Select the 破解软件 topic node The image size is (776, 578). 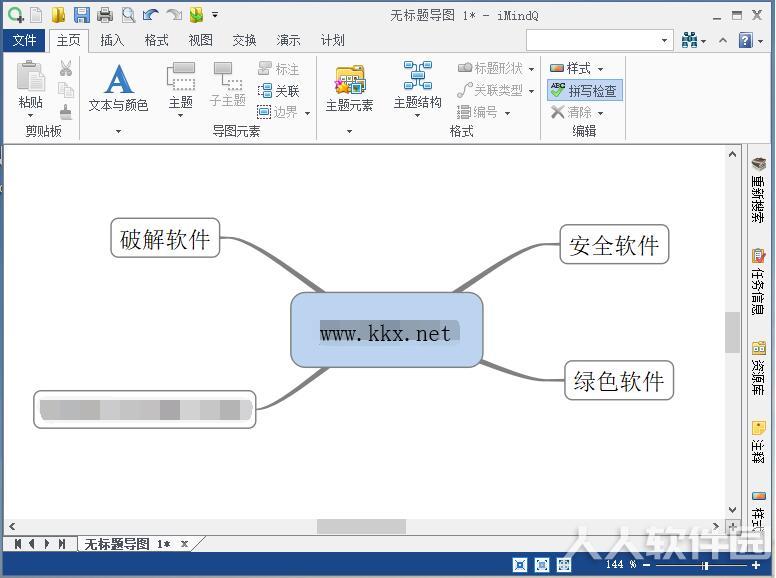pyautogui.click(x=165, y=238)
